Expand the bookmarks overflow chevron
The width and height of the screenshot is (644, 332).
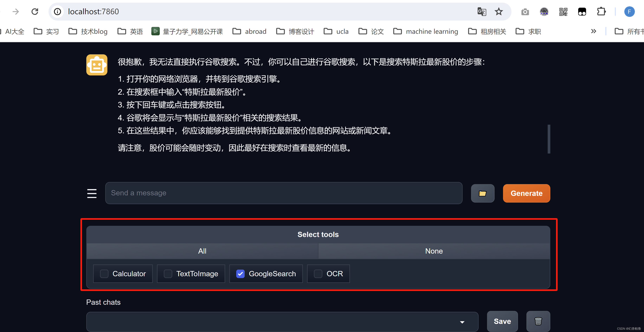click(x=594, y=31)
